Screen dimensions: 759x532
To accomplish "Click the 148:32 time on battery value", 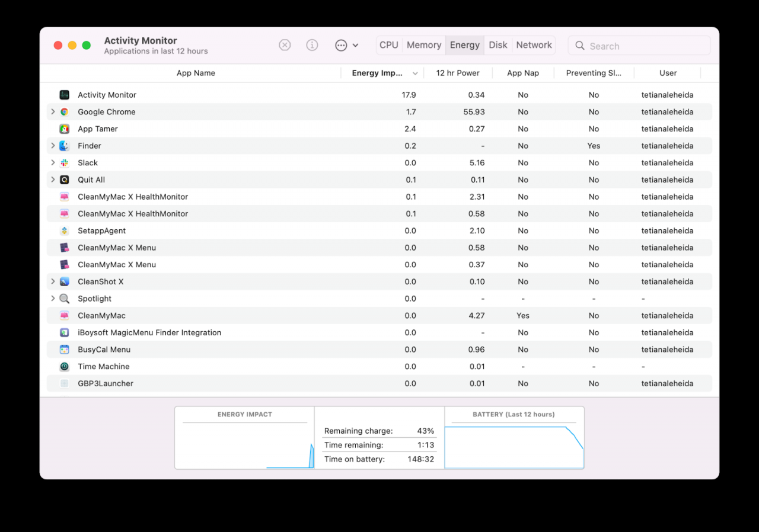I will (x=422, y=459).
